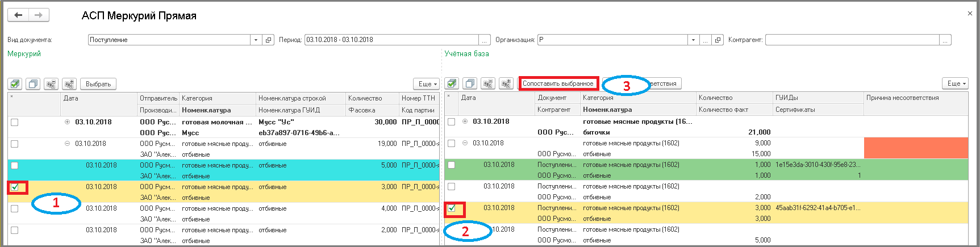Expand the Меркурий group with готовая молочная
Screen dimensions: 980x247
pyautogui.click(x=68, y=122)
